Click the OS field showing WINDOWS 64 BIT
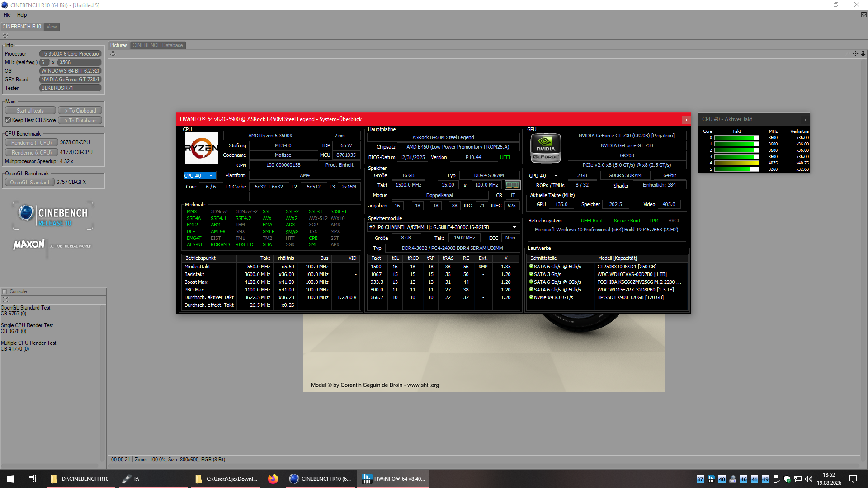 point(70,71)
